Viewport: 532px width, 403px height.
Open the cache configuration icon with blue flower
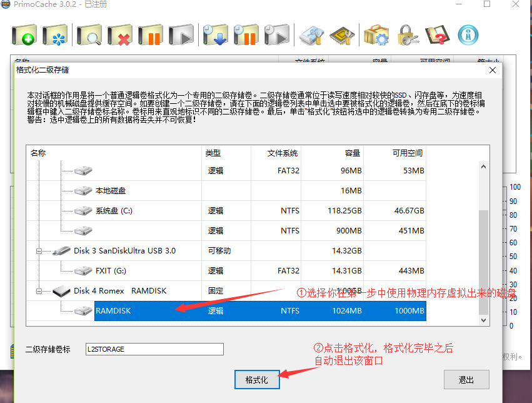coord(55,34)
